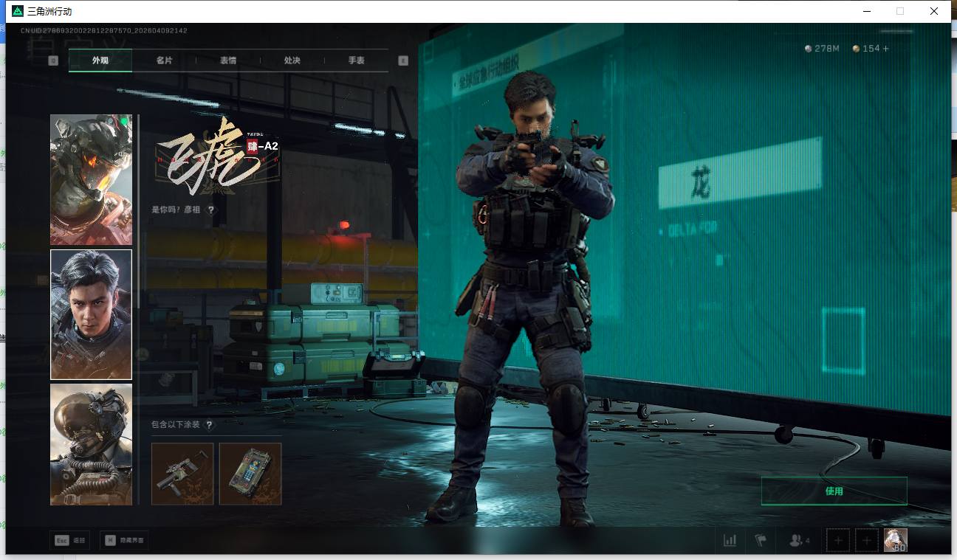Minimize the 三角洲行动 window
The image size is (957, 560).
coord(866,11)
